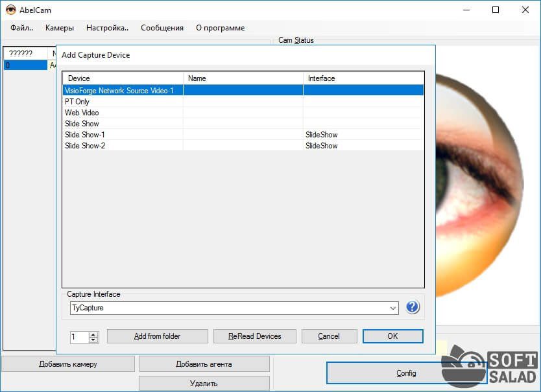Click the Добавить агента button
Image resolution: width=541 pixels, height=392 pixels.
pyautogui.click(x=204, y=364)
